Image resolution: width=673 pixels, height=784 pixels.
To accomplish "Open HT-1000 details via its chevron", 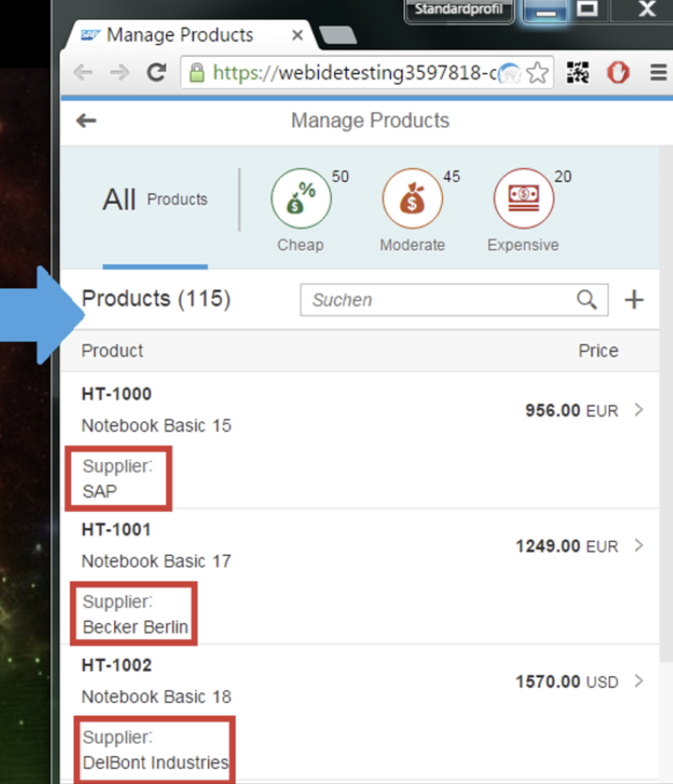I will [639, 410].
